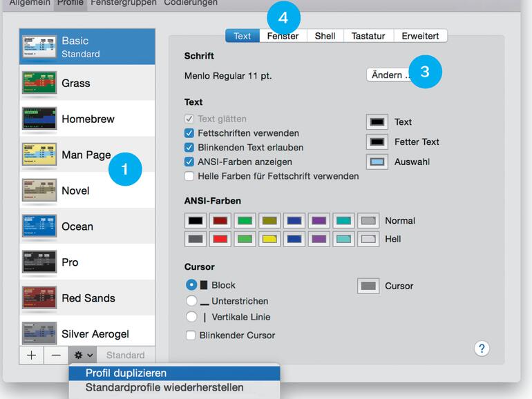The width and height of the screenshot is (532, 399).
Task: Switch to the Text tab
Action: point(243,36)
